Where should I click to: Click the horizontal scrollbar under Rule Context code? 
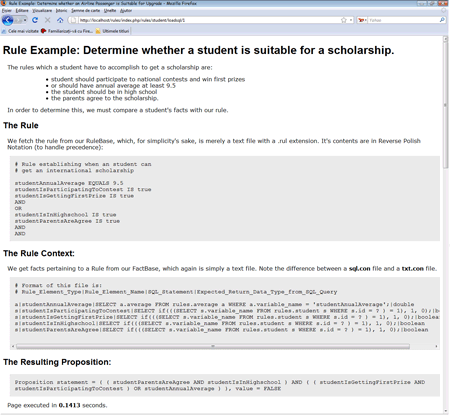point(213,346)
